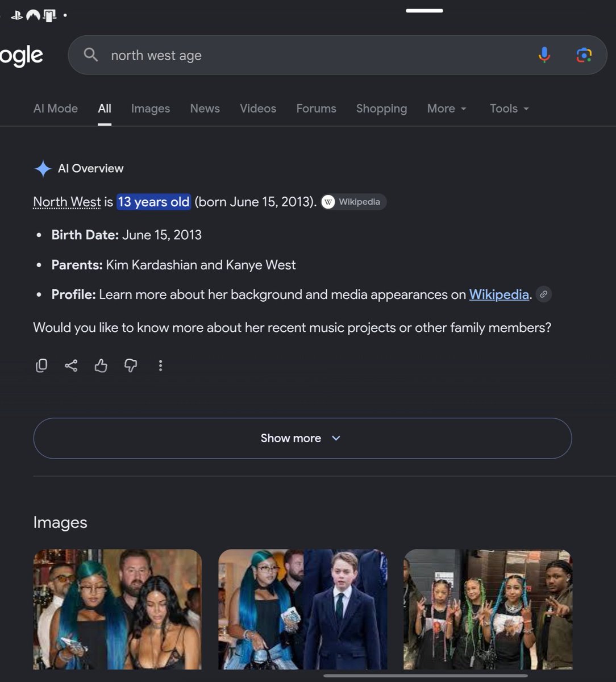Expand the More search filters dropdown
Screen dimensions: 616x682
447,109
